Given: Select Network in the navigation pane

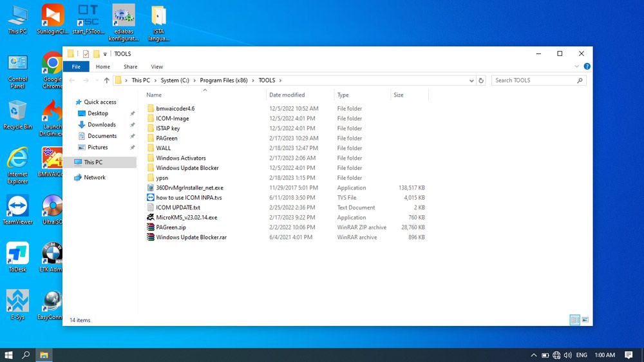Looking at the screenshot, I should click(95, 178).
